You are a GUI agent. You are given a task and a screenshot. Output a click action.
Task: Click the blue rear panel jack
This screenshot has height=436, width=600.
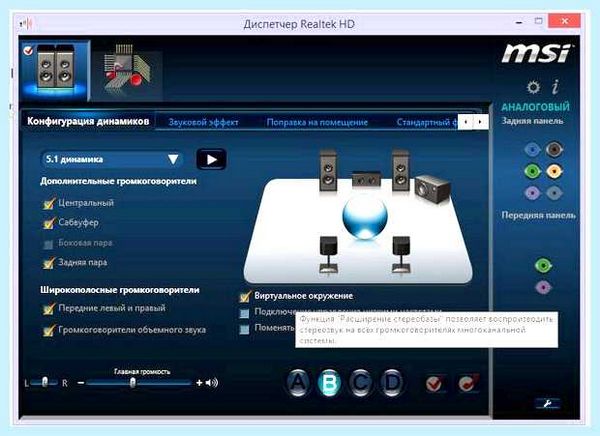pos(532,149)
